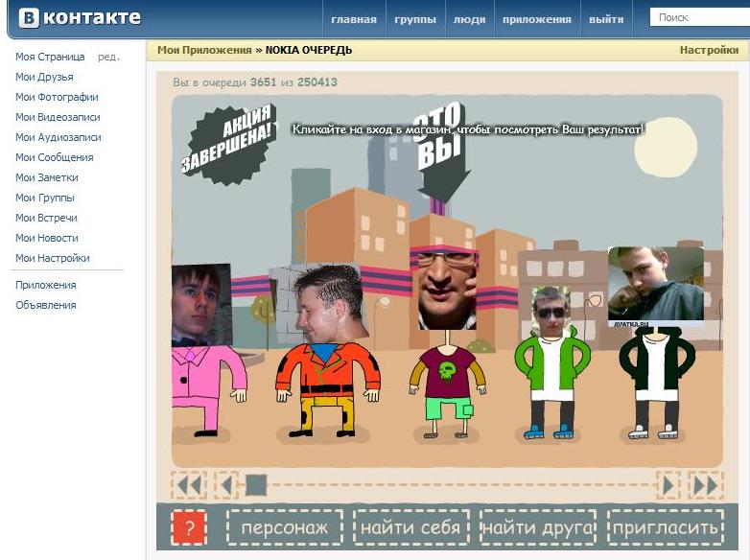750x560 pixels.
Task: Open the главная menu item
Action: [x=354, y=19]
